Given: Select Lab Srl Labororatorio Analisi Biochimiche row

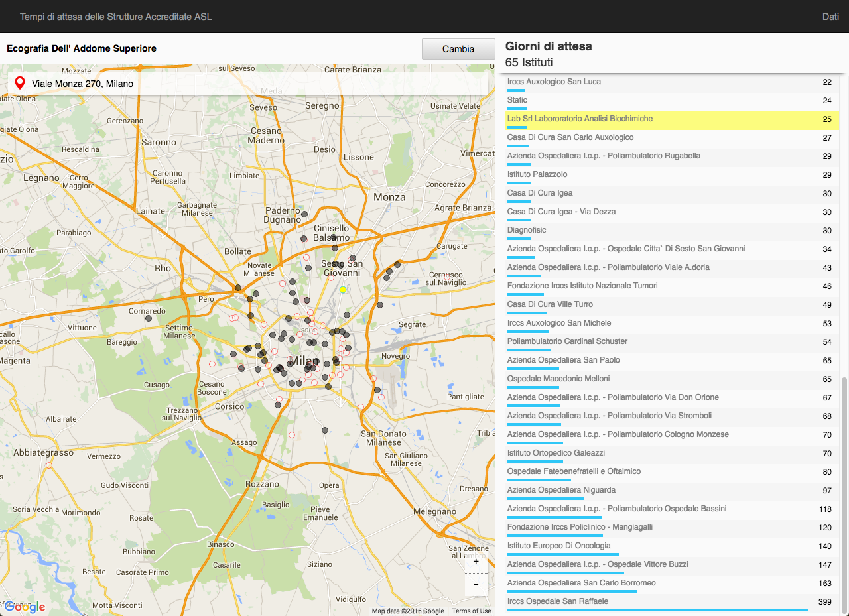Looking at the screenshot, I should 673,120.
